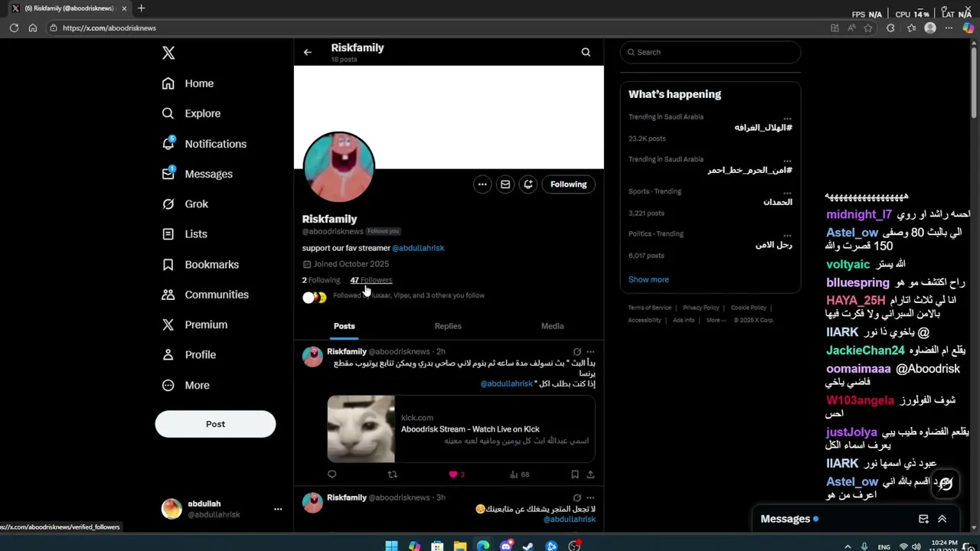Click the Windows Start button

pyautogui.click(x=391, y=546)
